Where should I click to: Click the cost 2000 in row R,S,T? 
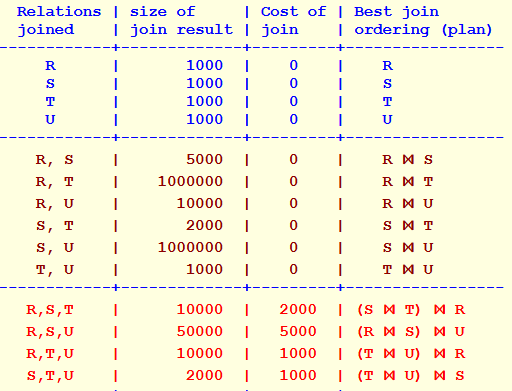(298, 309)
